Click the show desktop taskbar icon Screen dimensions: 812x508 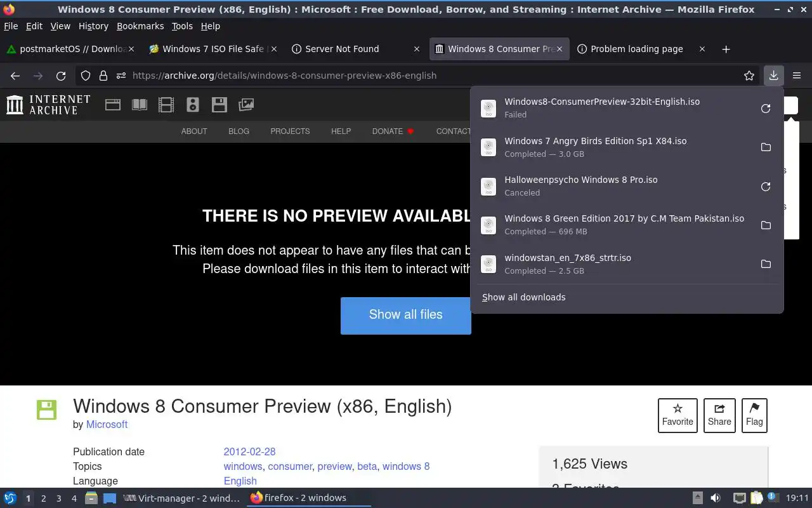pyautogui.click(x=110, y=498)
